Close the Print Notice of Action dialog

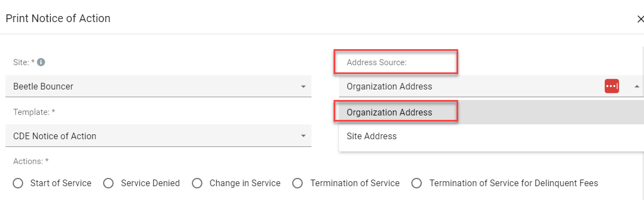coord(640,19)
